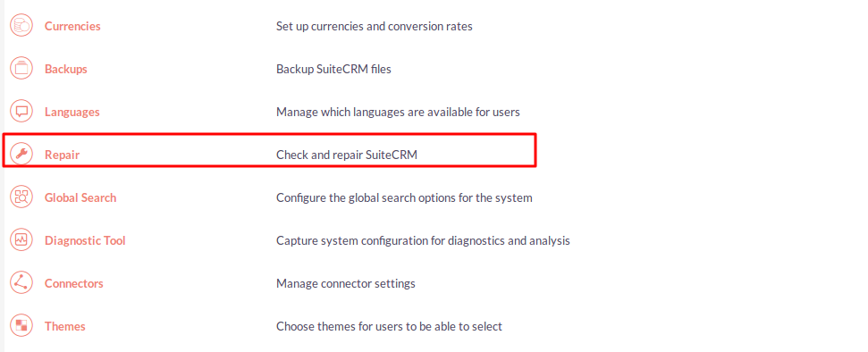Screen dimensions: 868x352
Task: Launch the Diagnostic Tool link
Action: 85,240
